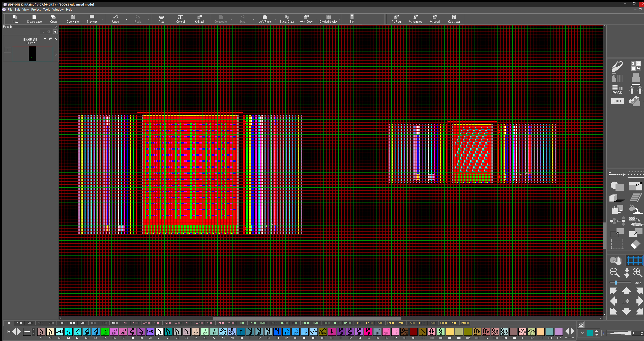
Task: Open the Transmit dropdown arrow
Action: click(103, 19)
